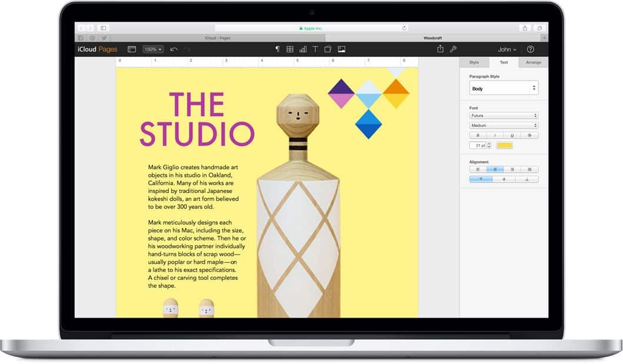Open the wrench tools menu
Screen dimensions: 623x364
point(453,49)
